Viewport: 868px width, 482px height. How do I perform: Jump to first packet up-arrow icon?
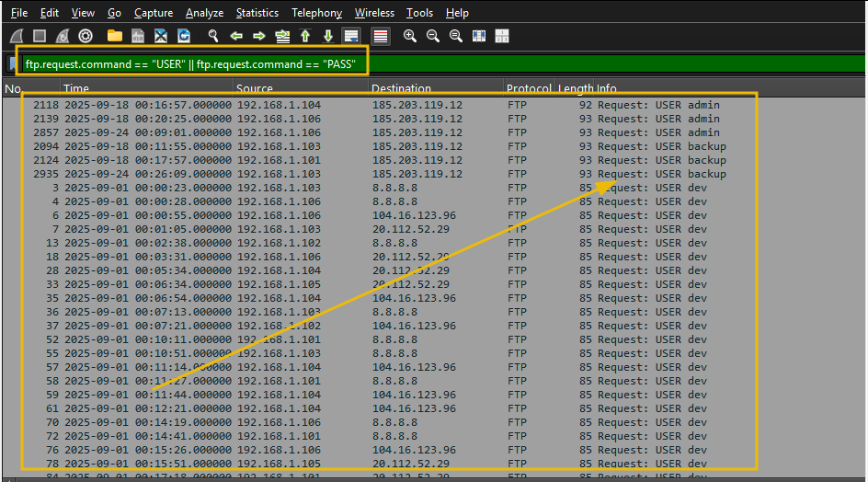[x=305, y=36]
